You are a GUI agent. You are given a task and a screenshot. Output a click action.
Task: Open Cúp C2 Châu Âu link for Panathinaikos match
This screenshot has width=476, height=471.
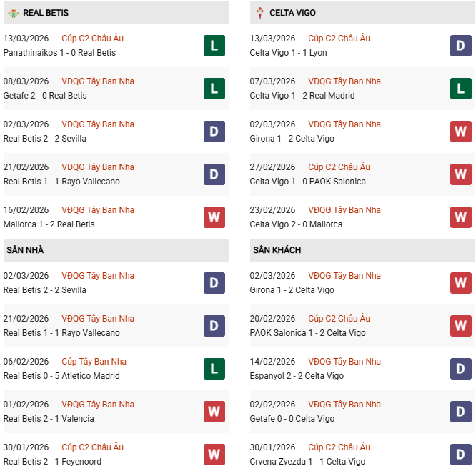92,39
